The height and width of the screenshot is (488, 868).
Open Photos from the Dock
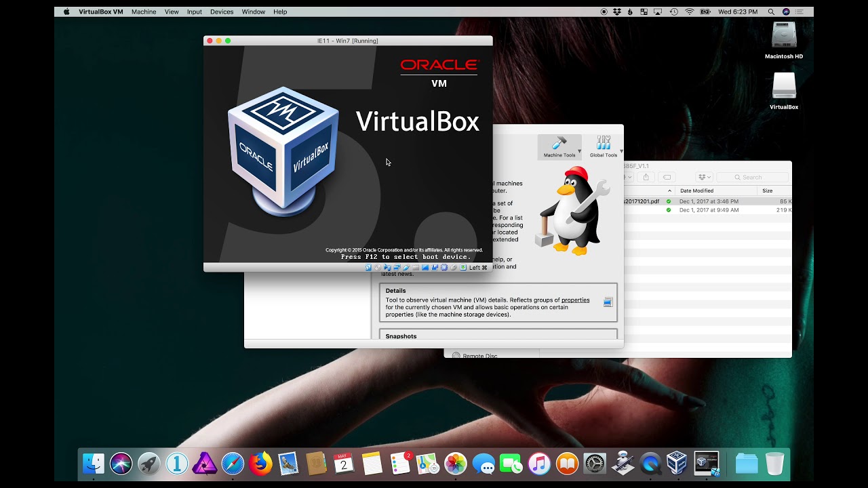click(456, 464)
